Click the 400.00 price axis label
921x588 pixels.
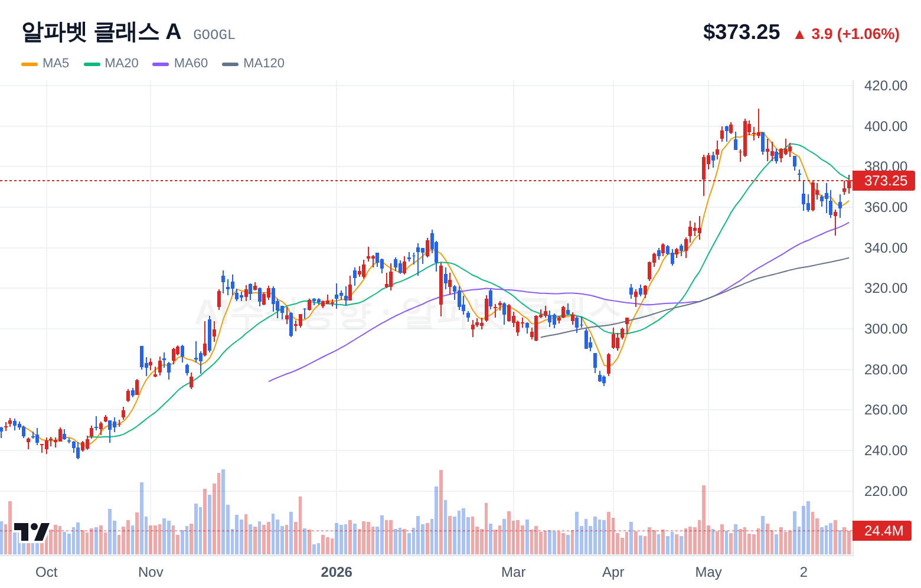pyautogui.click(x=886, y=126)
